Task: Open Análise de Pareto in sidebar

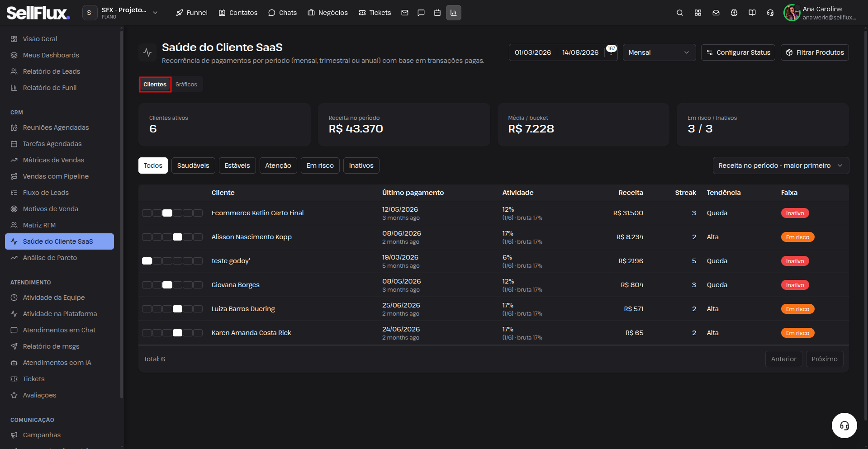Action: click(50, 258)
